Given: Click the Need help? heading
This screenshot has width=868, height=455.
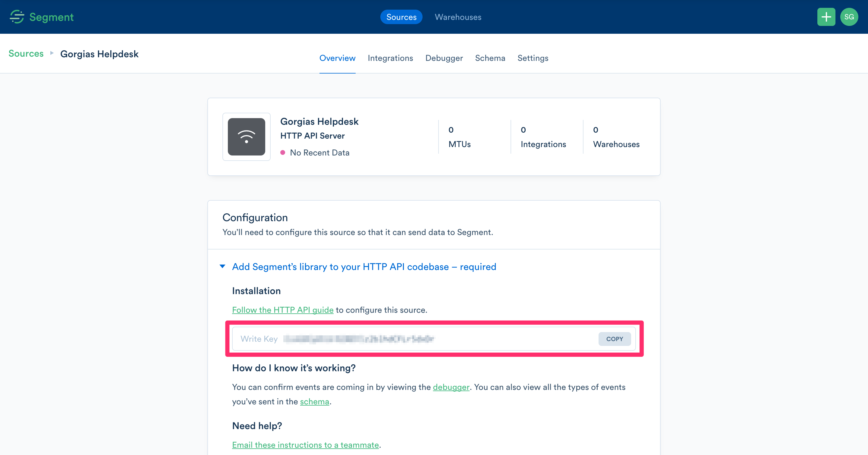Looking at the screenshot, I should coord(257,426).
